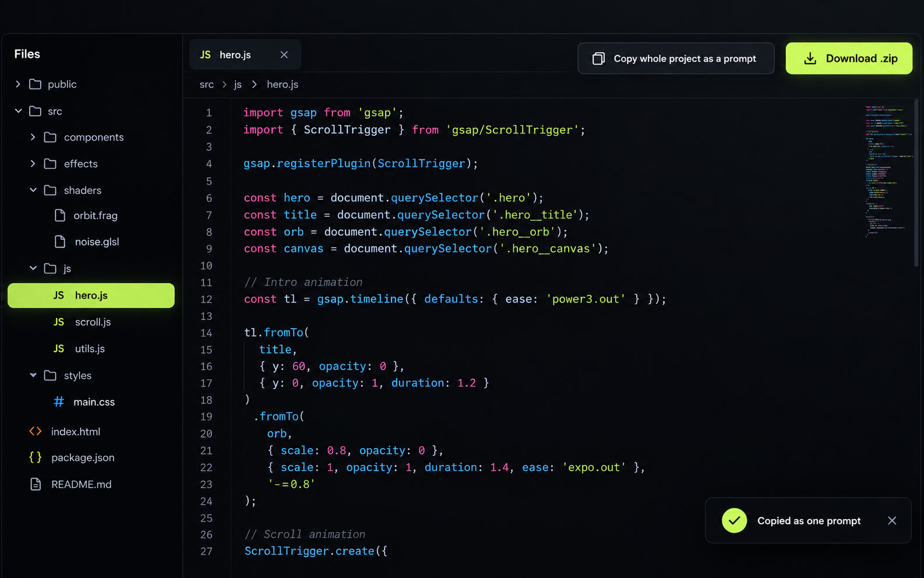Click JS icon beside utils.js
This screenshot has width=924, height=578.
(59, 348)
